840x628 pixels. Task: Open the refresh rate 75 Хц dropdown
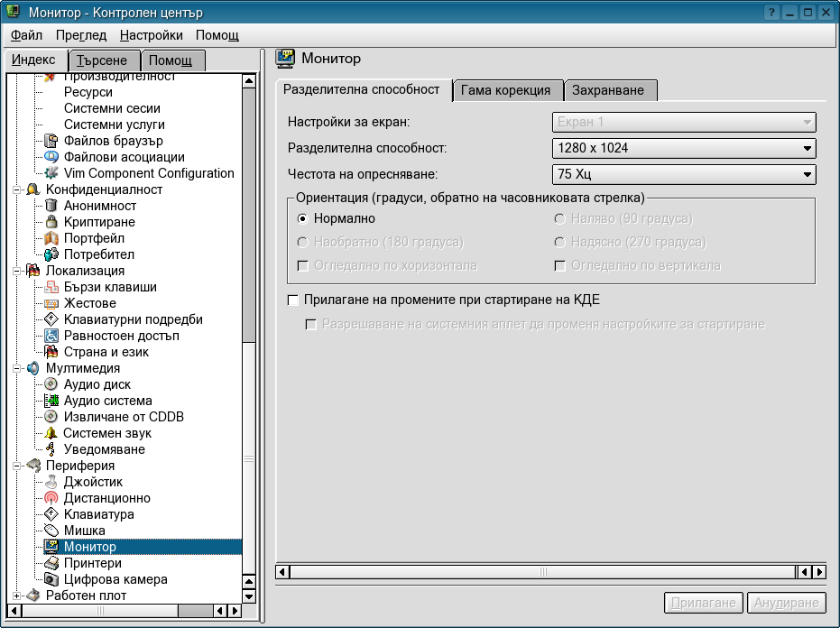coord(683,174)
